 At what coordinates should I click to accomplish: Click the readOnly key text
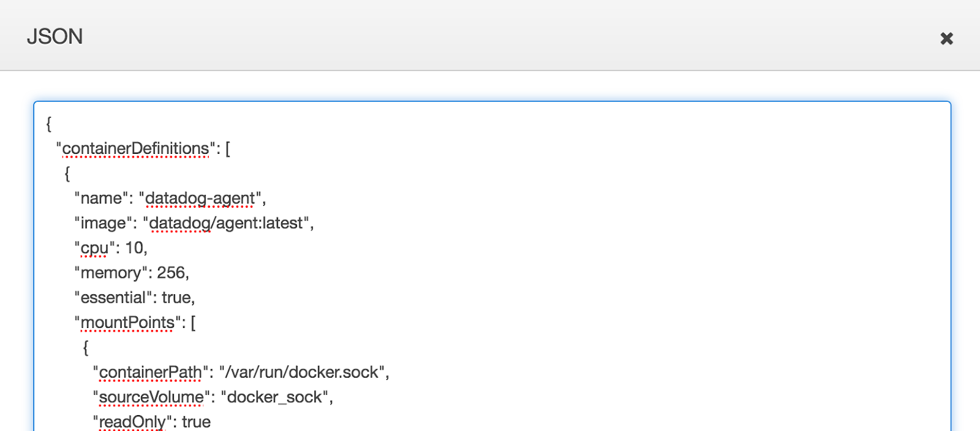tap(132, 422)
